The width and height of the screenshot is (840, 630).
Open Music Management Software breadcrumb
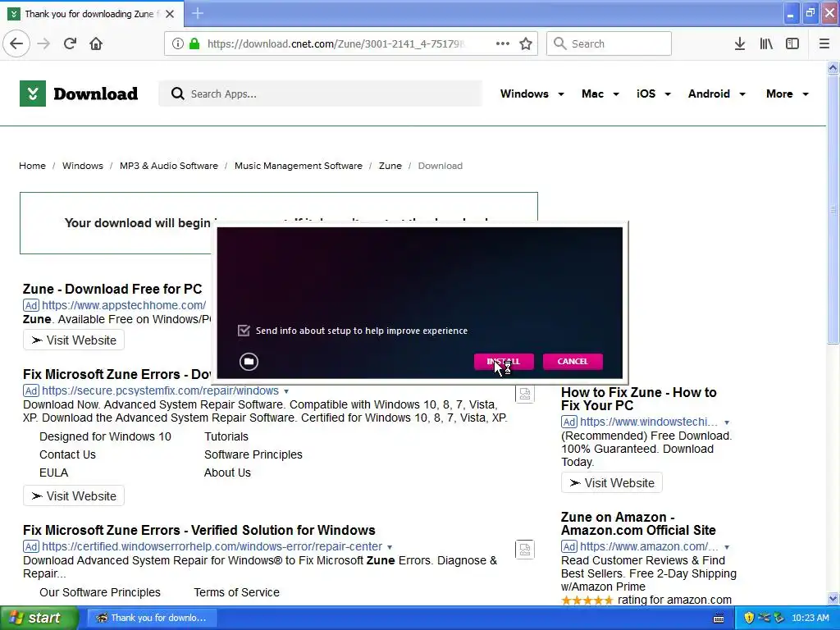(x=299, y=166)
